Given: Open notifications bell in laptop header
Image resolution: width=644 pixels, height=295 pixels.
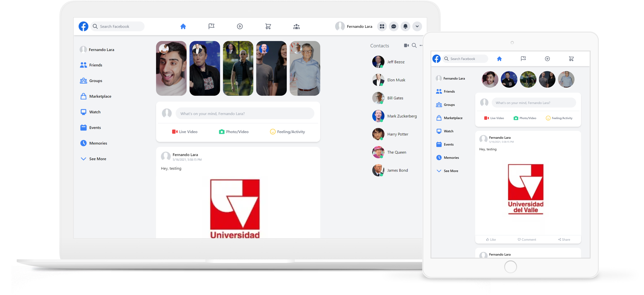Looking at the screenshot, I should click(x=405, y=26).
